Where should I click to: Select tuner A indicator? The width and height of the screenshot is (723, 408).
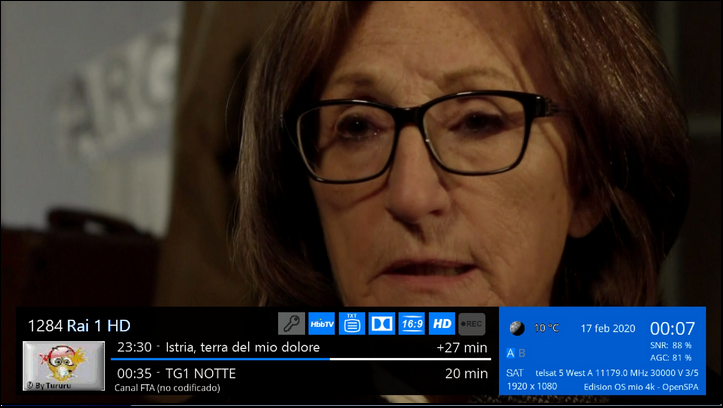click(x=510, y=353)
